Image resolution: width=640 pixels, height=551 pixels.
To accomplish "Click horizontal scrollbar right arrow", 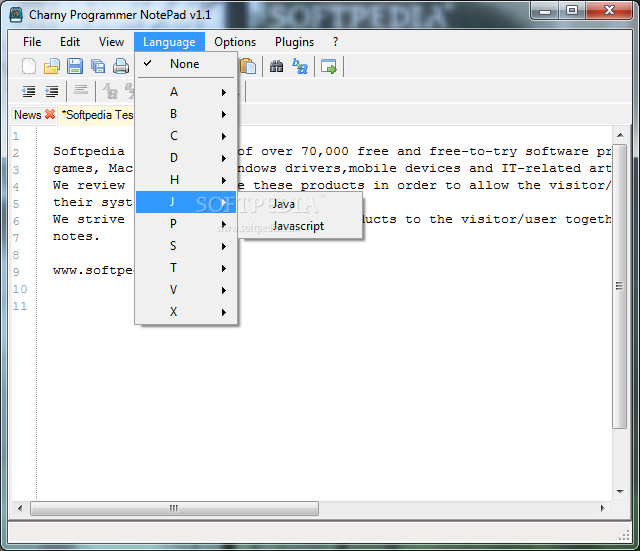I will (603, 509).
